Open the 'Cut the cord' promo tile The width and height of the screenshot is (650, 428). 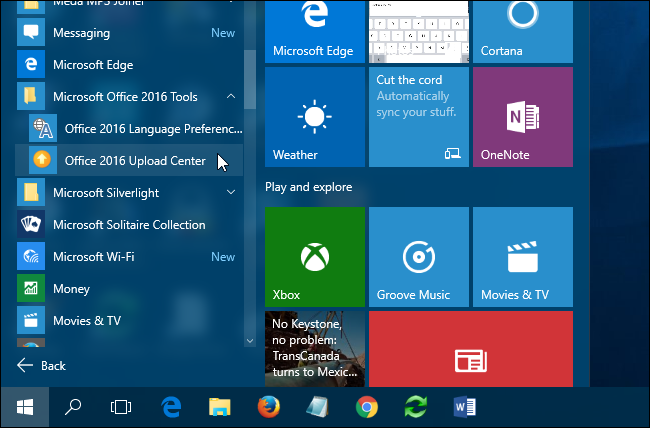tap(419, 117)
